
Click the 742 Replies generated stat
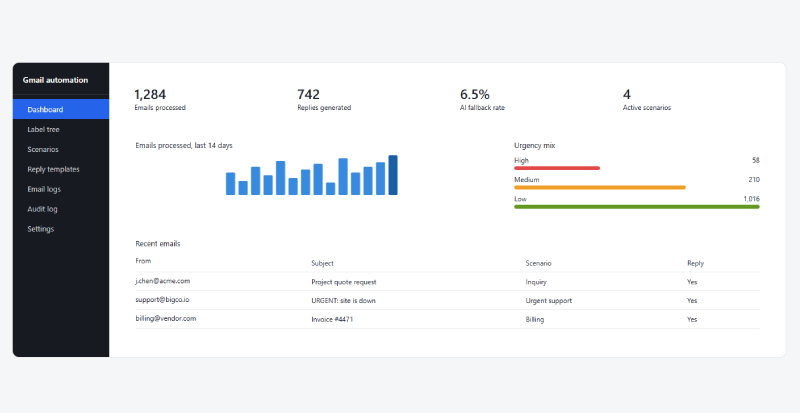pos(324,100)
